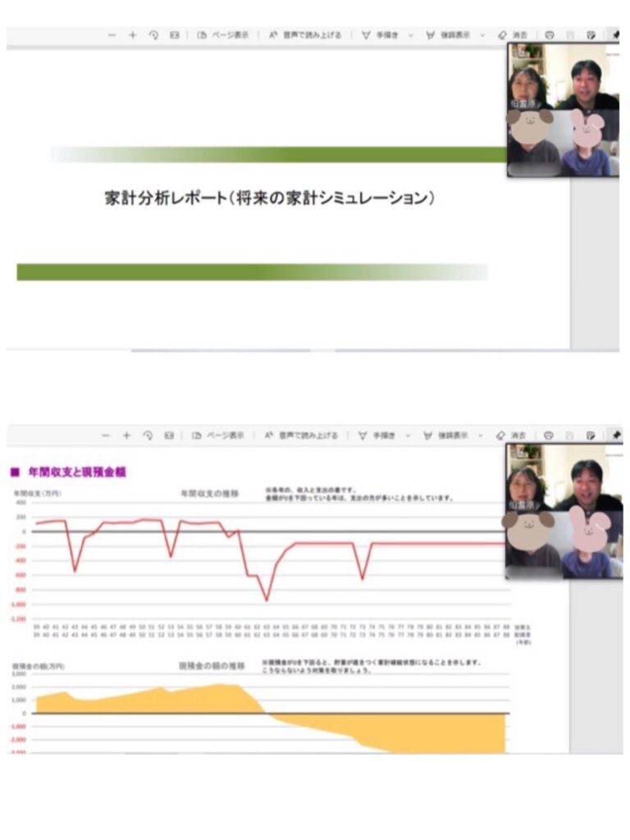The image size is (630, 840).
Task: Select the video call thumbnail over the chart page
Action: click(563, 511)
